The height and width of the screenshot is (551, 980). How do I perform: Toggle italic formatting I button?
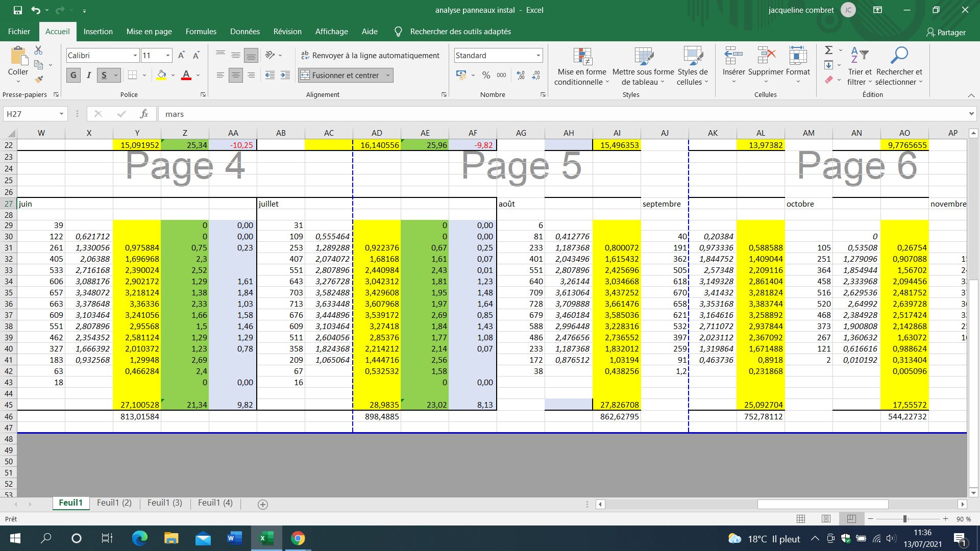[x=89, y=75]
